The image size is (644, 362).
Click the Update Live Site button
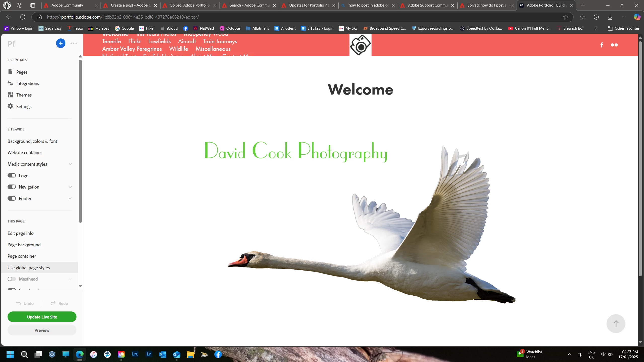coord(42,317)
